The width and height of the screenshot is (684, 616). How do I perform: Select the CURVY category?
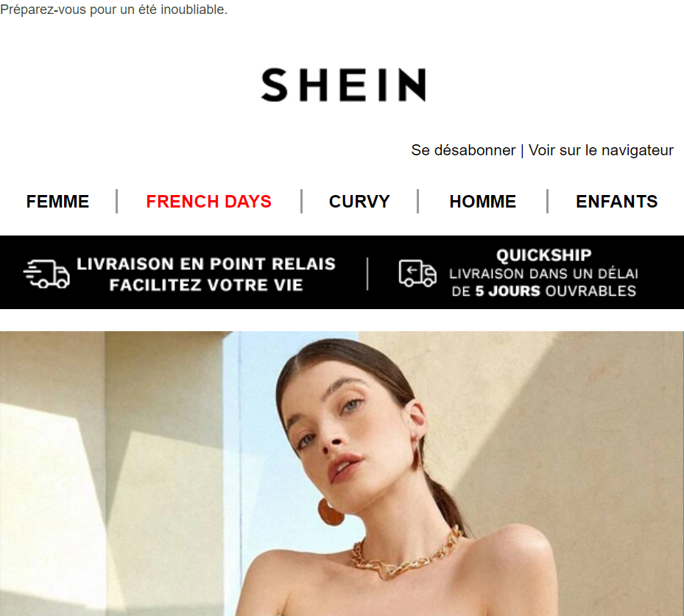coord(359,202)
